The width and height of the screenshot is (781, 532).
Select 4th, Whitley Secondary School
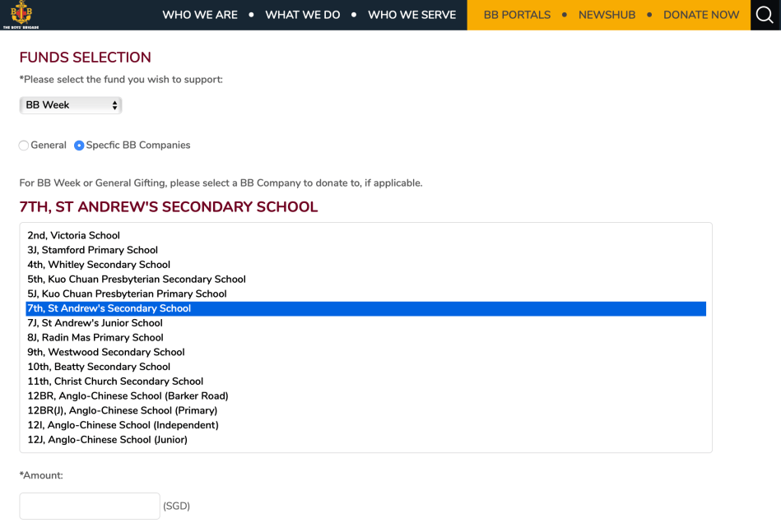pos(99,265)
